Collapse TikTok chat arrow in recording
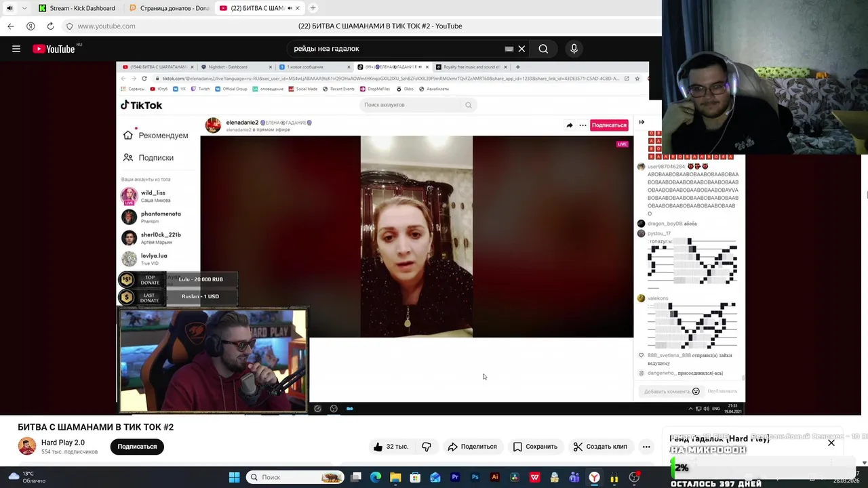 tap(642, 122)
